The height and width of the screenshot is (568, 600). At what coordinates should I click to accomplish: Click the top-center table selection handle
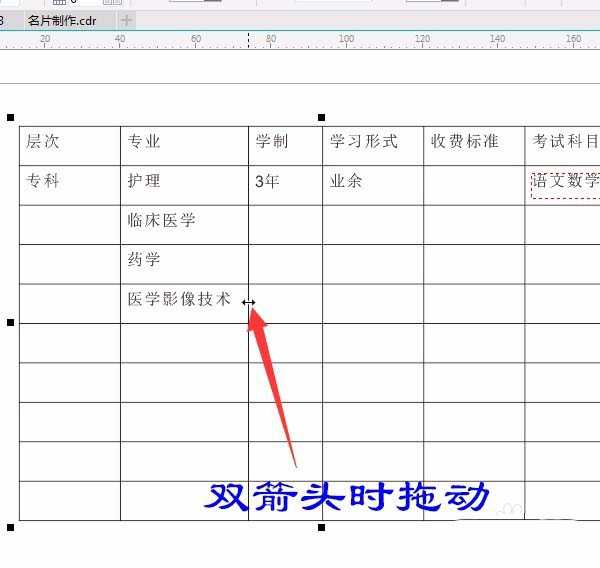(322, 117)
